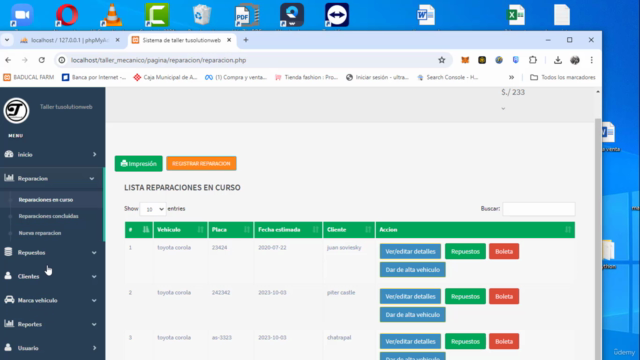
Task: Click the Taller tusolutionweb logo
Action: coord(16,111)
